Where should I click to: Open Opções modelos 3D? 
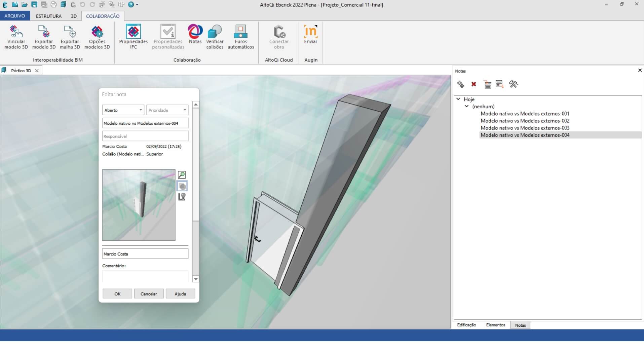click(97, 37)
